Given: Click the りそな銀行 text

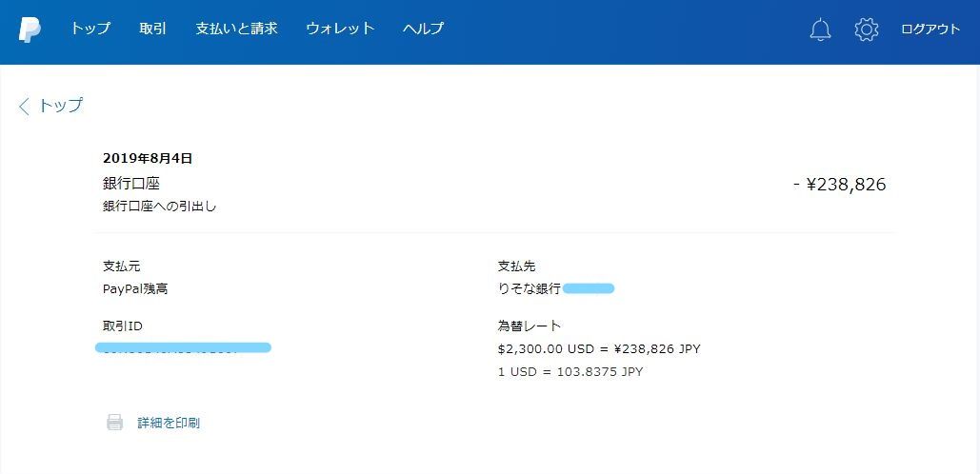Looking at the screenshot, I should pyautogui.click(x=530, y=289).
